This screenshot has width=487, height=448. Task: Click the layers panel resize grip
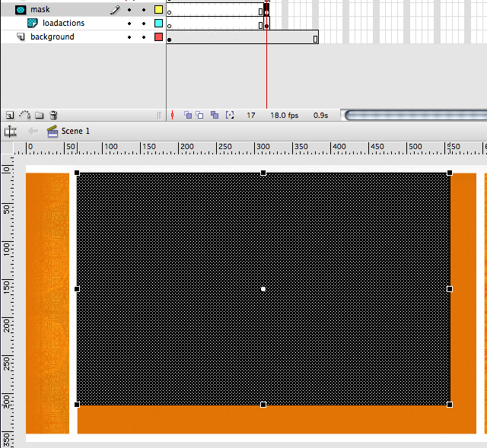(x=159, y=116)
